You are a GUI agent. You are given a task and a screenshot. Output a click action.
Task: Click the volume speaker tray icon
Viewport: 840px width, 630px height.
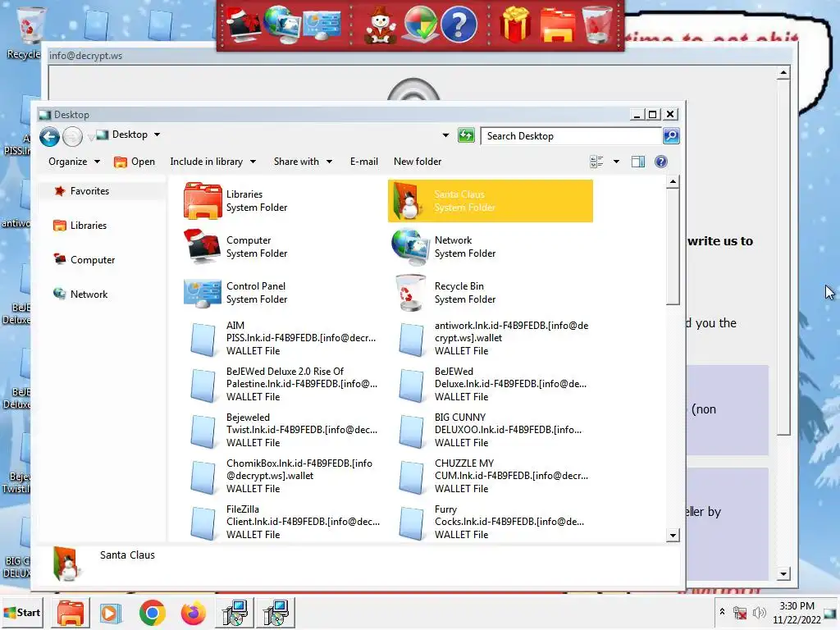tap(759, 613)
